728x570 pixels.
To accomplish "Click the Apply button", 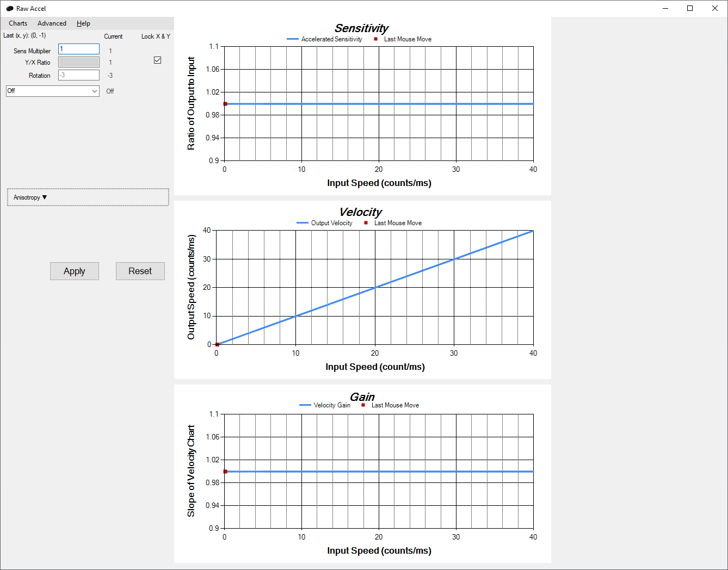I will [75, 271].
